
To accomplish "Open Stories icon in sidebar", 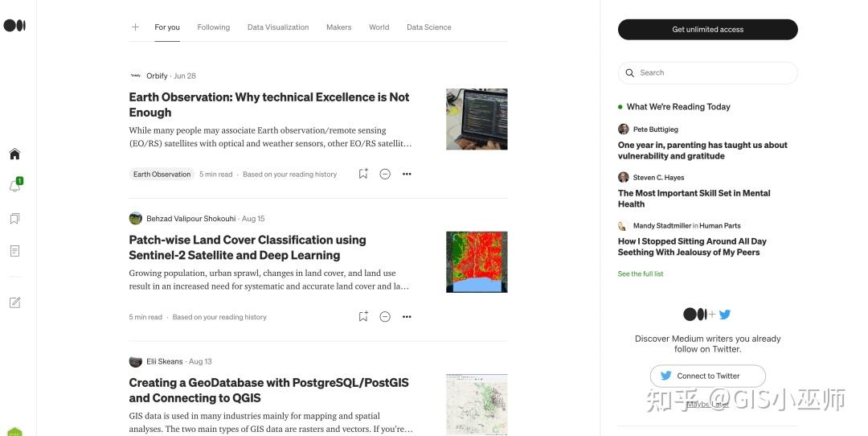I will [x=14, y=251].
